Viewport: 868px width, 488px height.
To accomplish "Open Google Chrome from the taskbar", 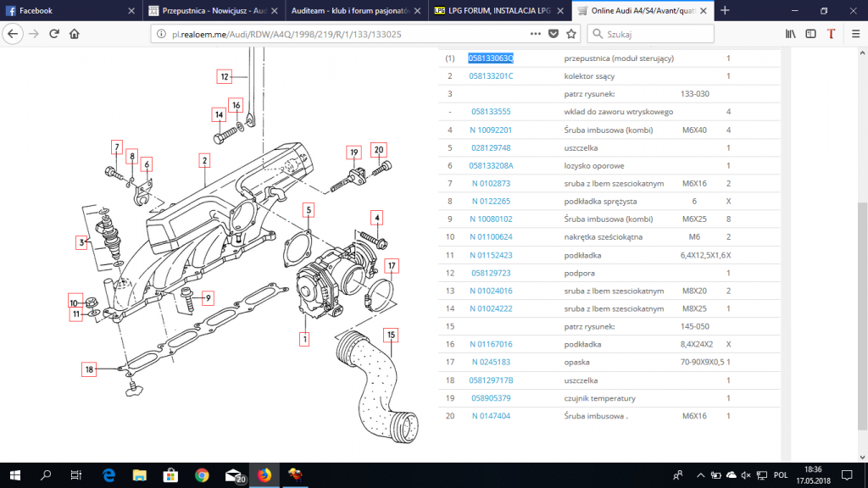I will [202, 475].
